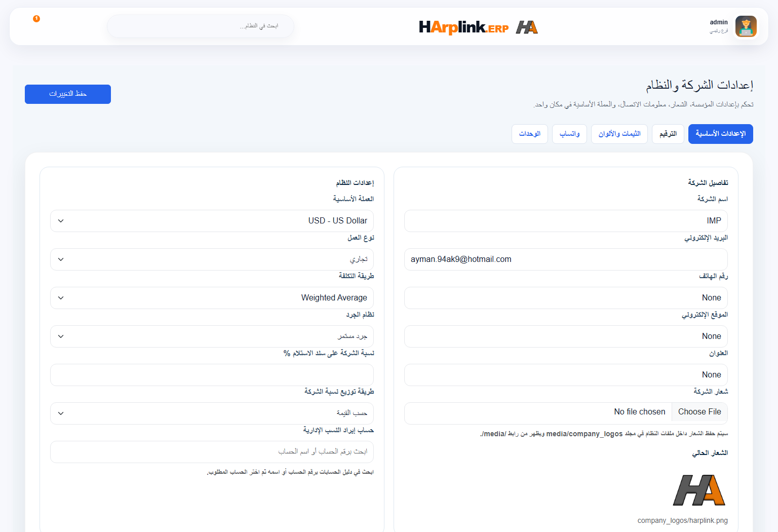Click the نسبة الشركة على سند الاستلام field
The image size is (778, 532).
coord(212,375)
